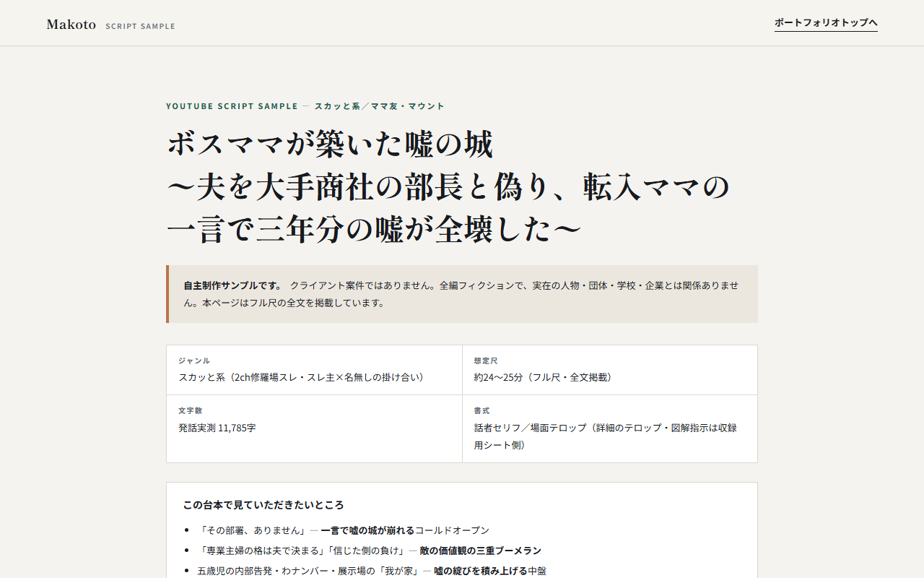Click the character count 発話実測 11,785字
This screenshot has height=578, width=924.
coord(217,428)
